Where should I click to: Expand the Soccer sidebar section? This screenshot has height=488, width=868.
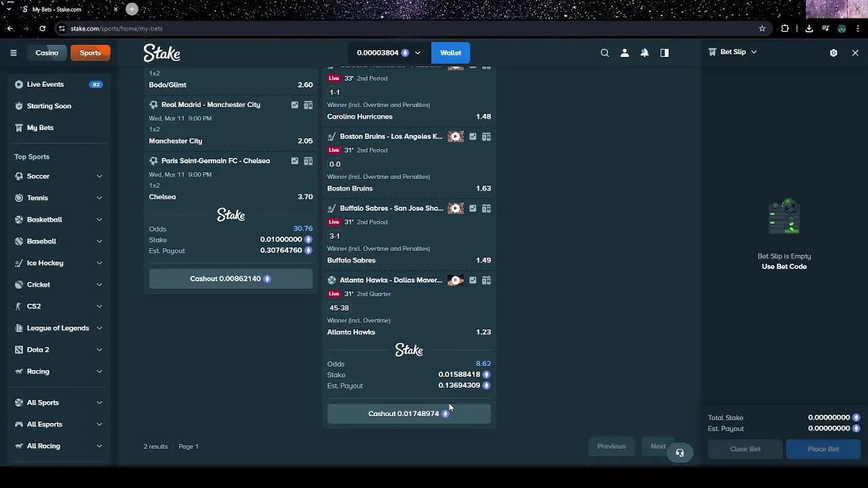pos(99,176)
